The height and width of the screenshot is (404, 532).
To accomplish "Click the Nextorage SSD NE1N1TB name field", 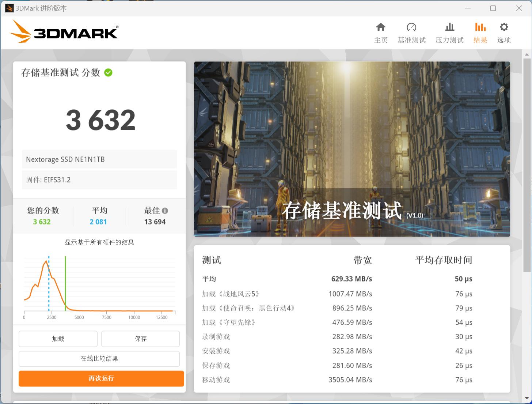I will tap(99, 159).
